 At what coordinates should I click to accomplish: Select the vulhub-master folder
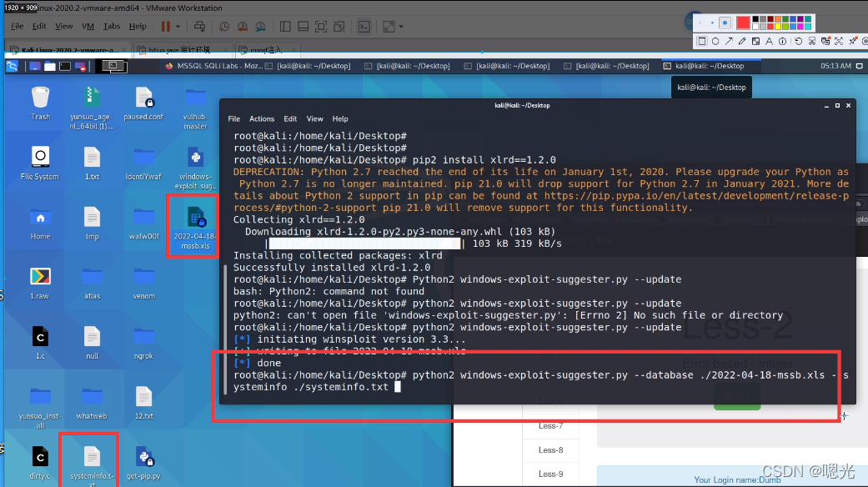tap(195, 108)
